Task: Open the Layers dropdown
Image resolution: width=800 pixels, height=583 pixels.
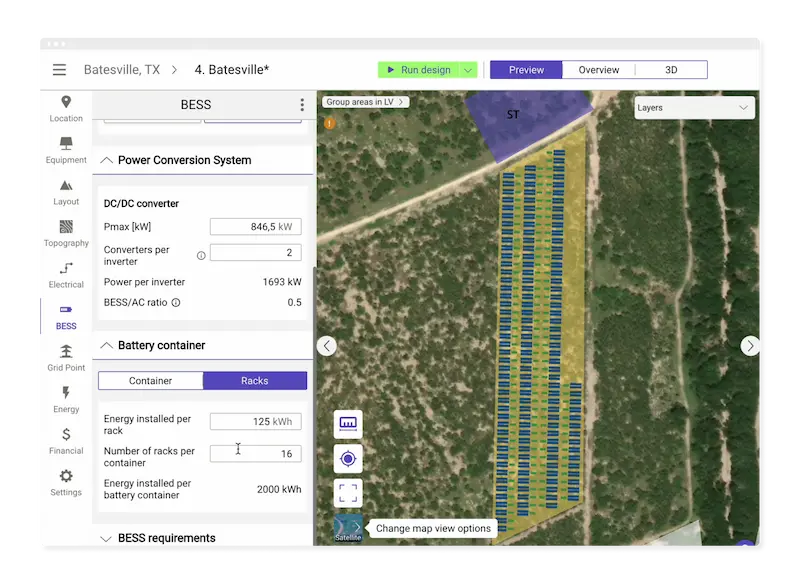Action: click(694, 108)
